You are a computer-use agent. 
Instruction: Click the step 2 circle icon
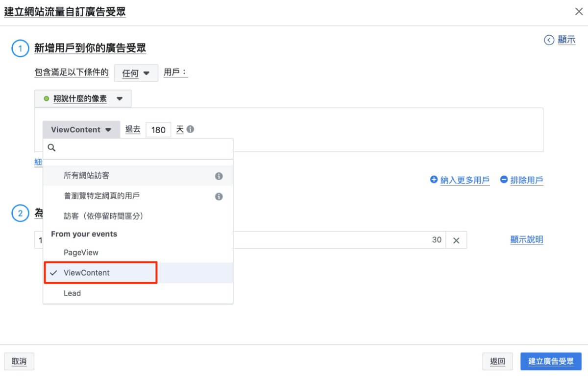point(20,213)
